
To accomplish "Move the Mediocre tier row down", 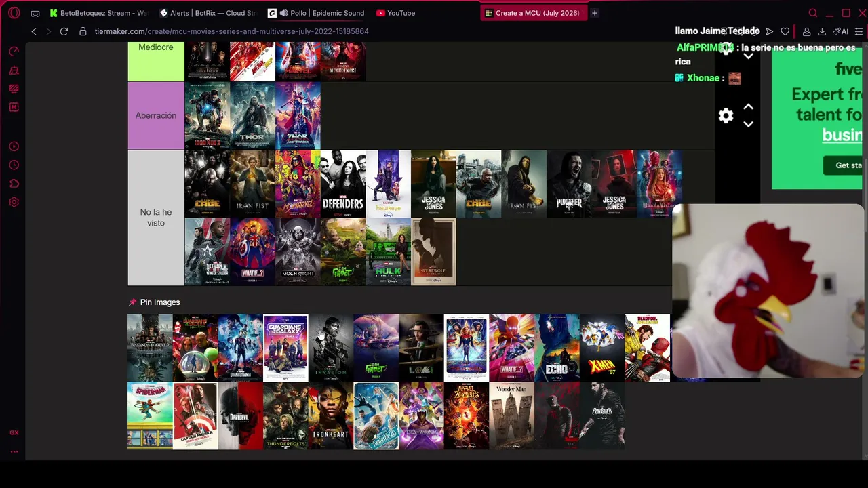I will (x=748, y=56).
